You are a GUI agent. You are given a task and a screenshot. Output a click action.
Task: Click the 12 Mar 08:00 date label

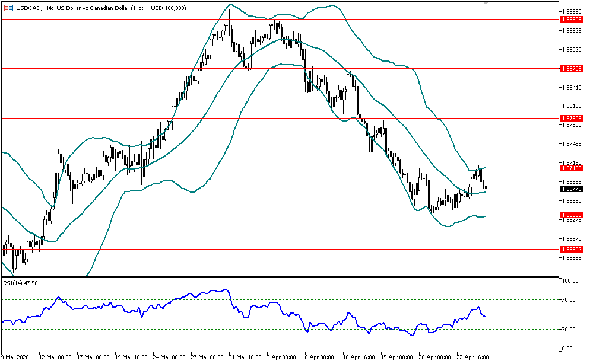tap(55, 357)
